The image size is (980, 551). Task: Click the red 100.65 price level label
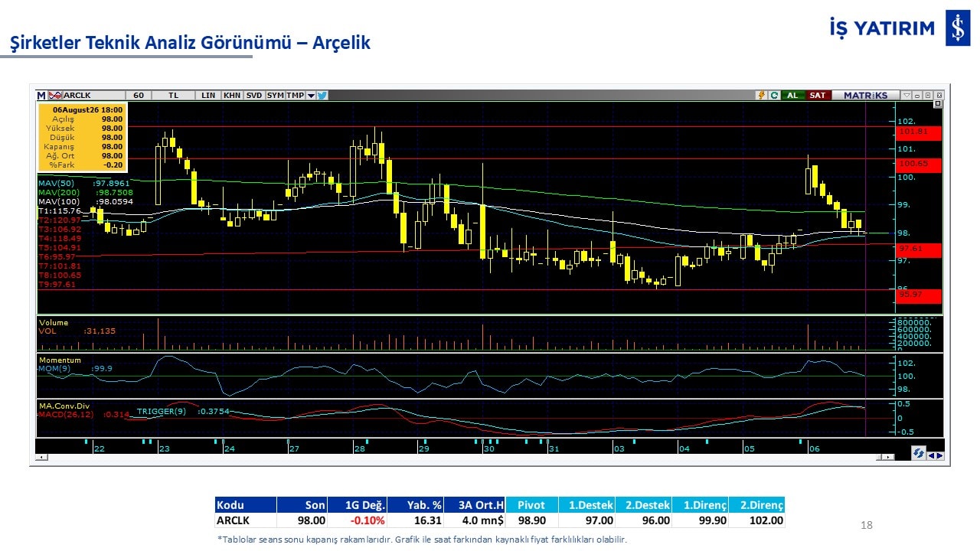[918, 164]
